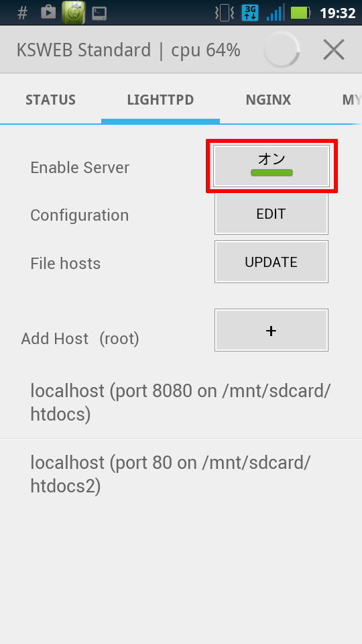Select the LIGHTTPD tab
Image resolution: width=362 pixels, height=644 pixels.
pos(160,100)
